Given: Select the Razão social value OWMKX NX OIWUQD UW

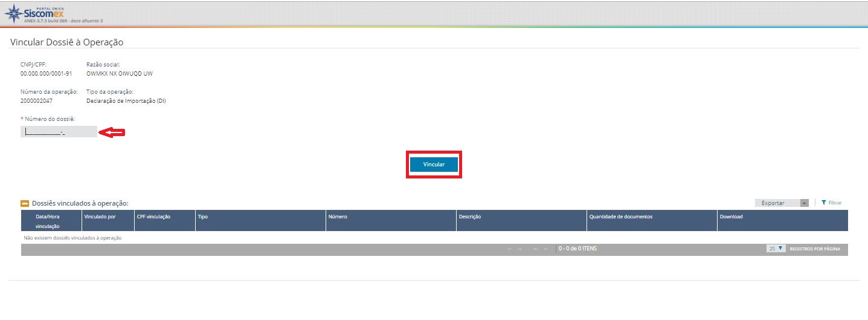Looking at the screenshot, I should [120, 73].
